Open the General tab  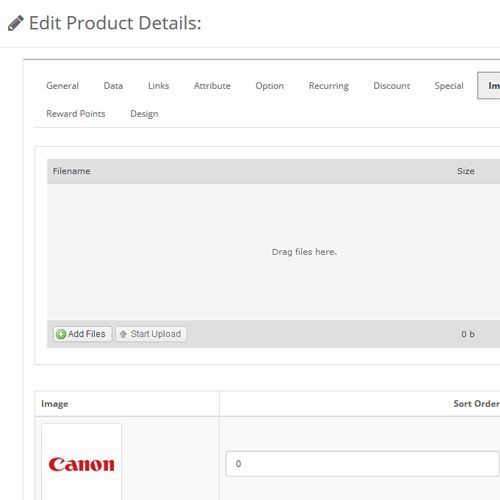[x=62, y=86]
